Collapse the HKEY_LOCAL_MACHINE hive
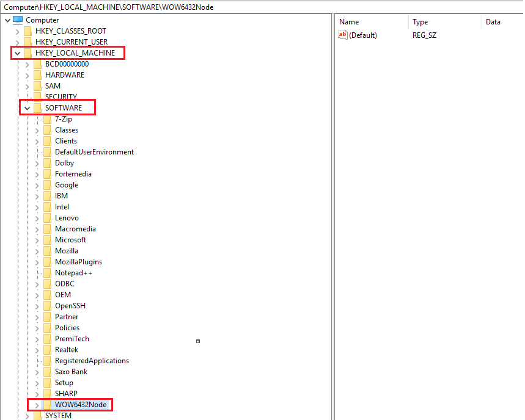Viewport: 525px width, 420px height. (x=17, y=53)
